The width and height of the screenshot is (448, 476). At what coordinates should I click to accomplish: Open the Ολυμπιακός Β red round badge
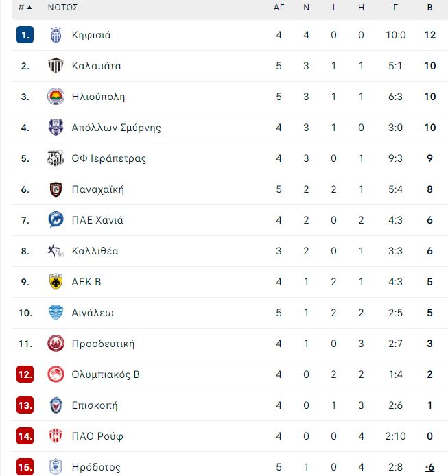tap(56, 374)
